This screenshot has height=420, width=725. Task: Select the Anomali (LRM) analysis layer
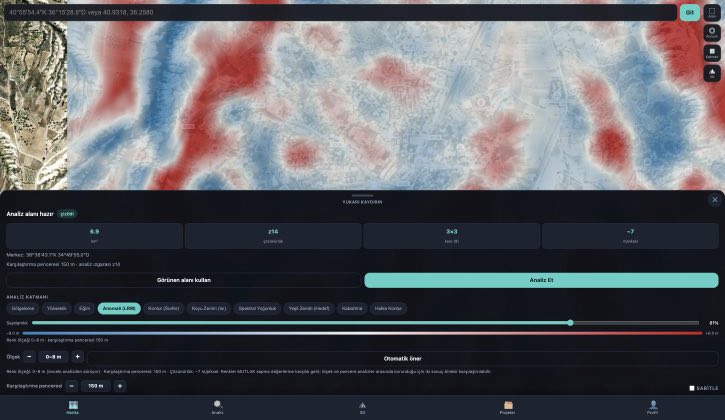[119, 309]
